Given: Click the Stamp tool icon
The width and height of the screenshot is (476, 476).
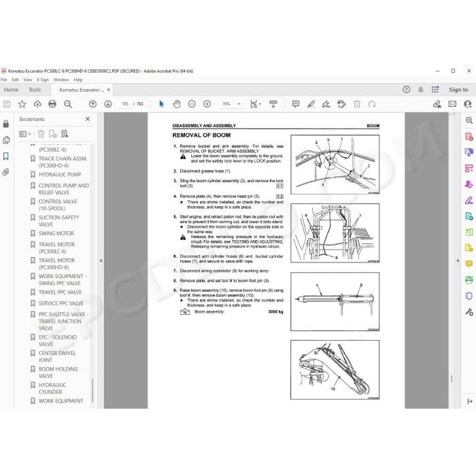Looking at the screenshot, I should pos(341,104).
